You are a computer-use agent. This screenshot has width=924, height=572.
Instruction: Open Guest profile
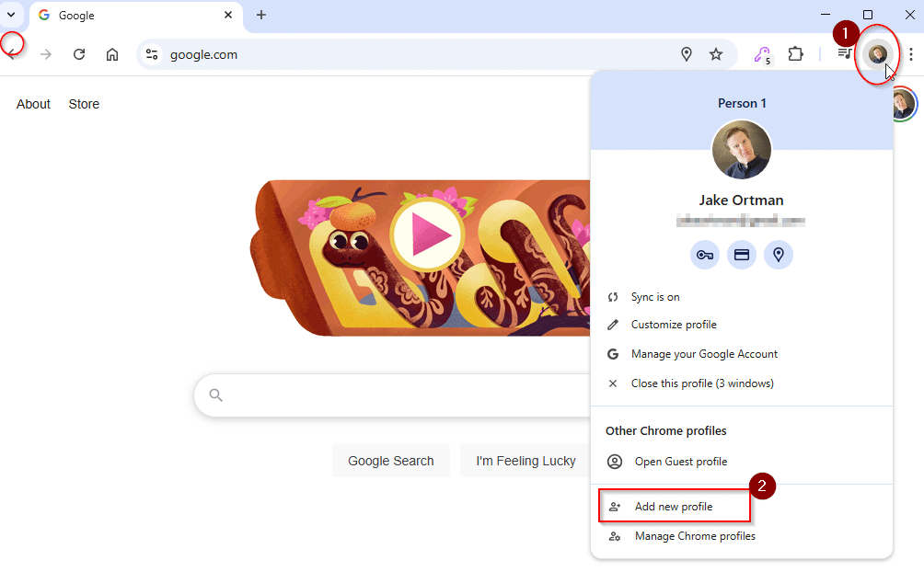pyautogui.click(x=742, y=462)
